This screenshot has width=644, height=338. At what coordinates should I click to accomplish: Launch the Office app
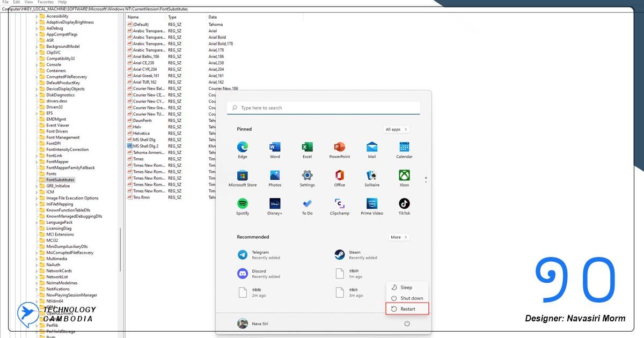339,175
